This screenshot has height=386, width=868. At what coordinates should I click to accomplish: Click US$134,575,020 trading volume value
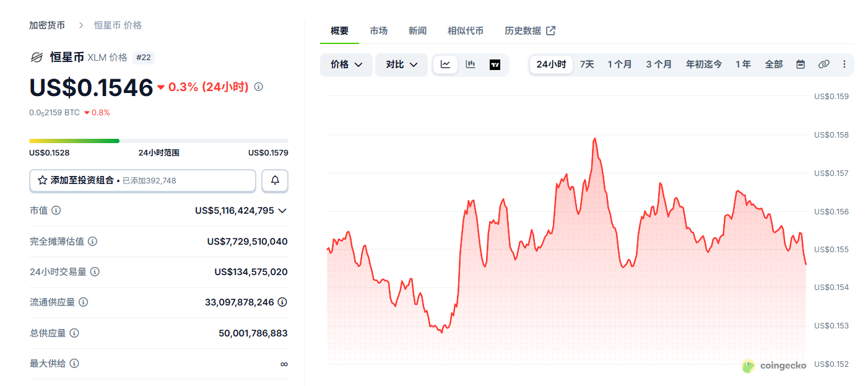251,272
